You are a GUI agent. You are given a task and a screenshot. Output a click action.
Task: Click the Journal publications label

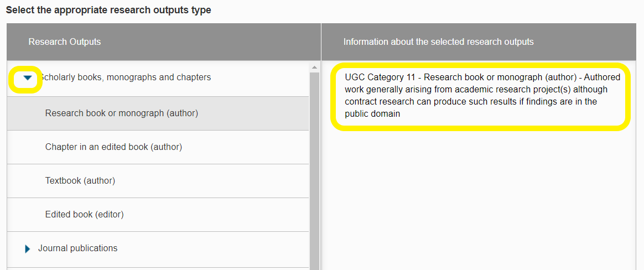[77, 248]
